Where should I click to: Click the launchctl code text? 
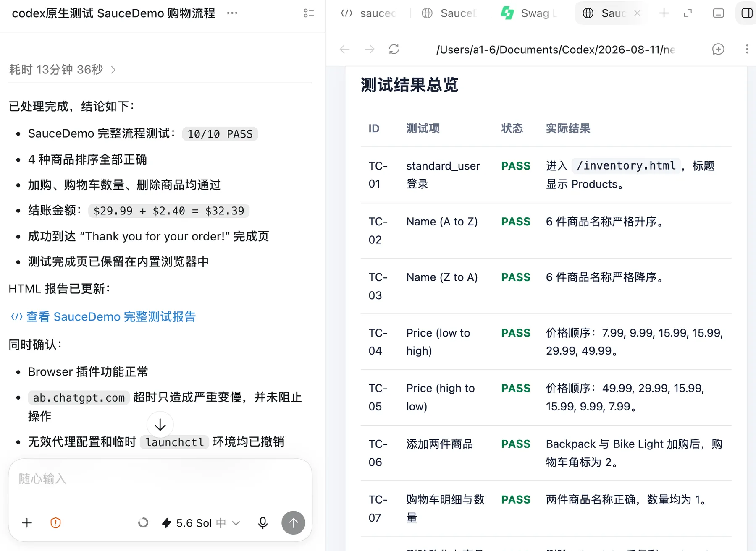(175, 442)
